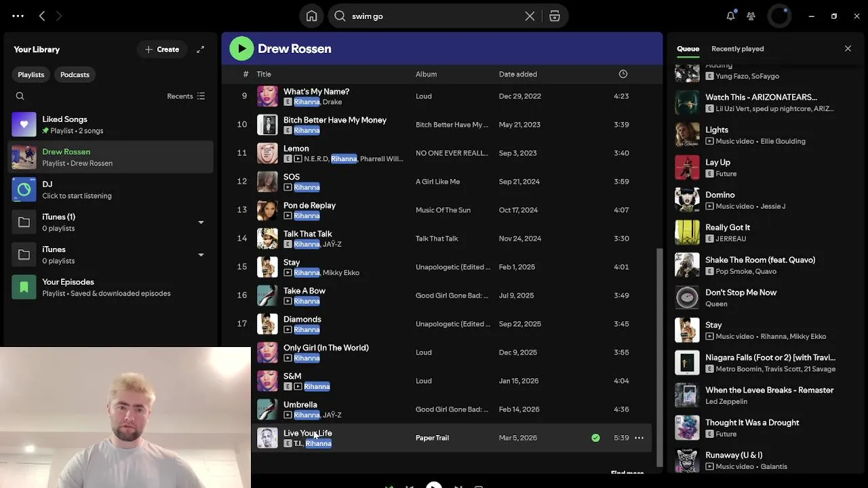The image size is (868, 488).
Task: Sort tracks by the duration clock icon
Action: click(623, 74)
